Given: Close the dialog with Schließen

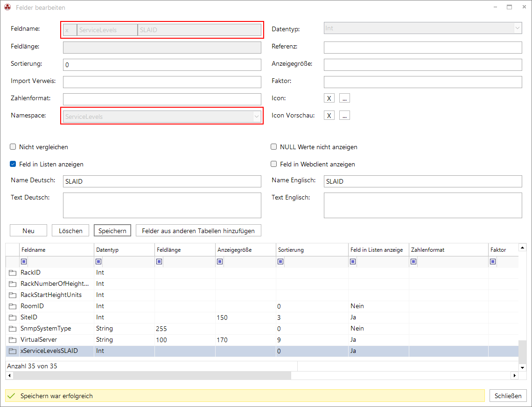Looking at the screenshot, I should [508, 396].
